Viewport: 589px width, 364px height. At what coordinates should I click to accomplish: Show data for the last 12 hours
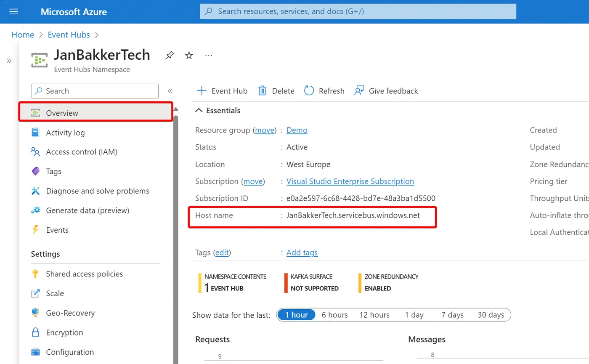coord(374,315)
